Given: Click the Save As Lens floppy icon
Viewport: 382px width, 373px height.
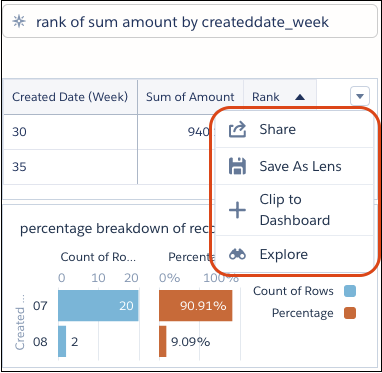Looking at the screenshot, I should pyautogui.click(x=237, y=166).
